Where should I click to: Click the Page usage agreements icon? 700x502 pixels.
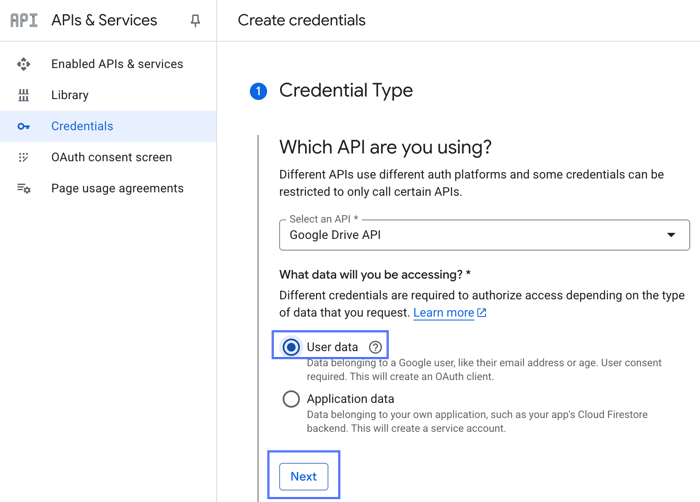24,188
